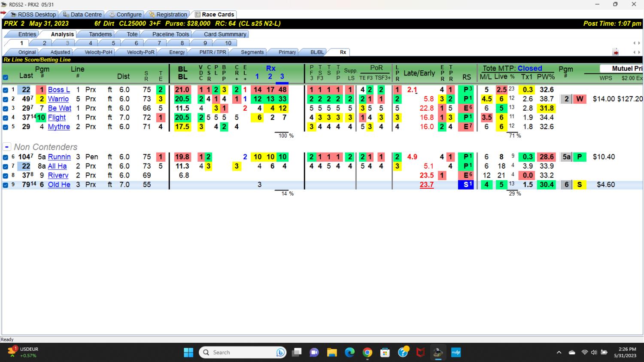The height and width of the screenshot is (362, 644).
Task: Open the Tote tab
Action: pyautogui.click(x=132, y=34)
